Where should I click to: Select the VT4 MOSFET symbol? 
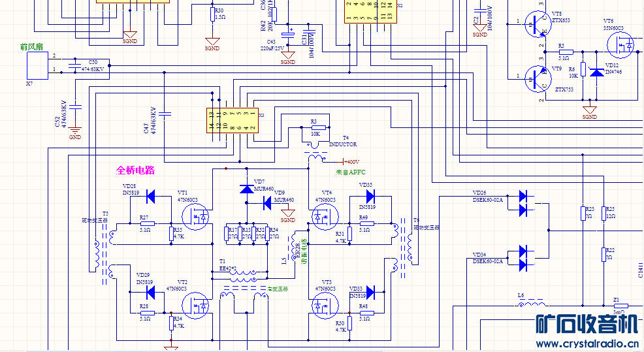[x=325, y=216]
